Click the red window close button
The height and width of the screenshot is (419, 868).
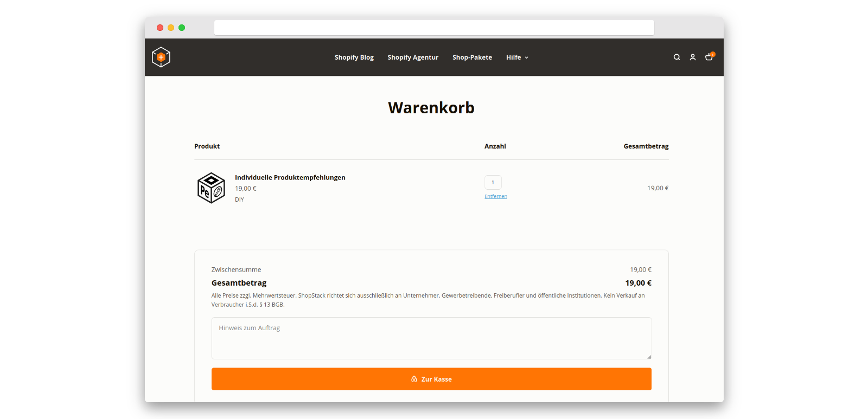coord(160,28)
